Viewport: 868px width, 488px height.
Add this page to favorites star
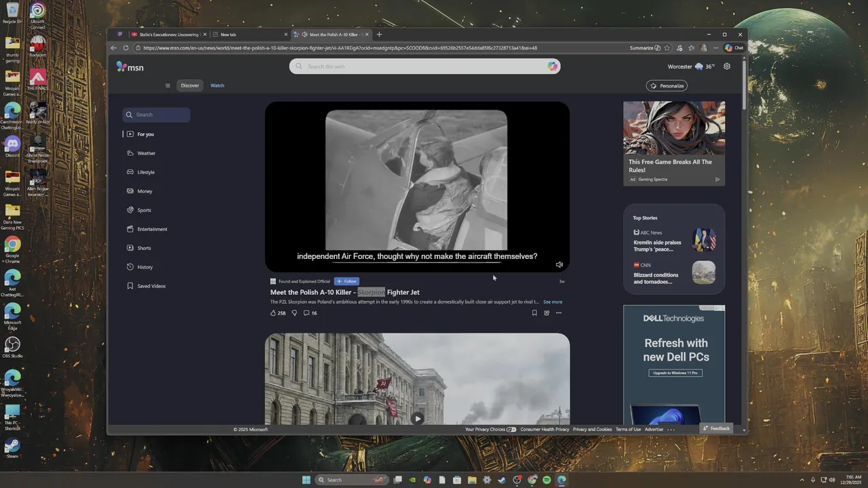pos(667,48)
